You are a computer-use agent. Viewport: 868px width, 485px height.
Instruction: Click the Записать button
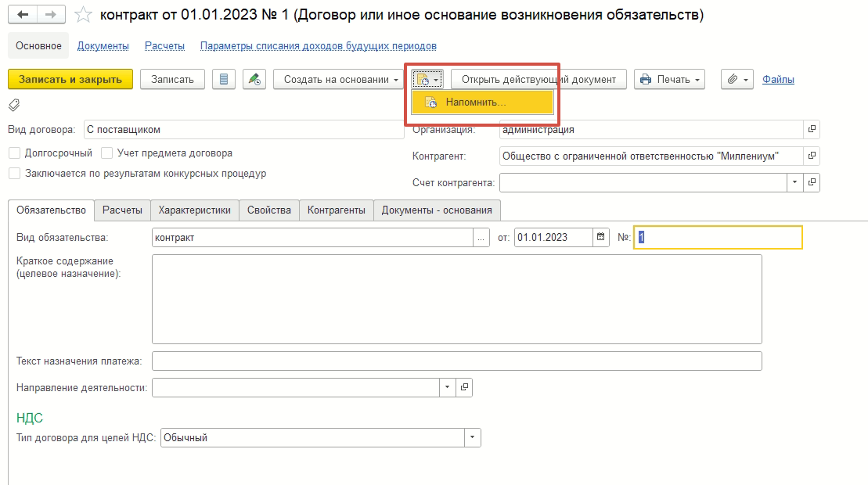pos(172,79)
